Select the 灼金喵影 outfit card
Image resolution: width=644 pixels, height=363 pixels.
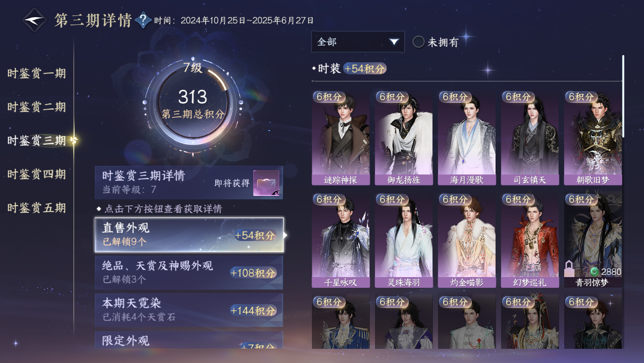[x=467, y=241]
